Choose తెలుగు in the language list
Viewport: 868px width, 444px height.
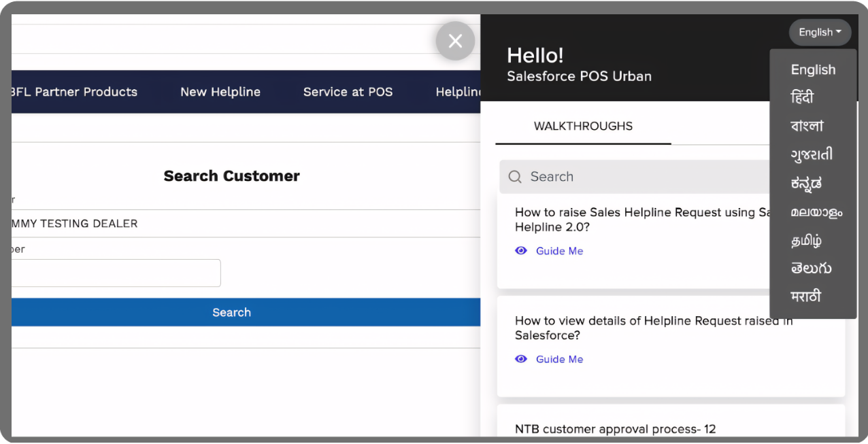810,268
